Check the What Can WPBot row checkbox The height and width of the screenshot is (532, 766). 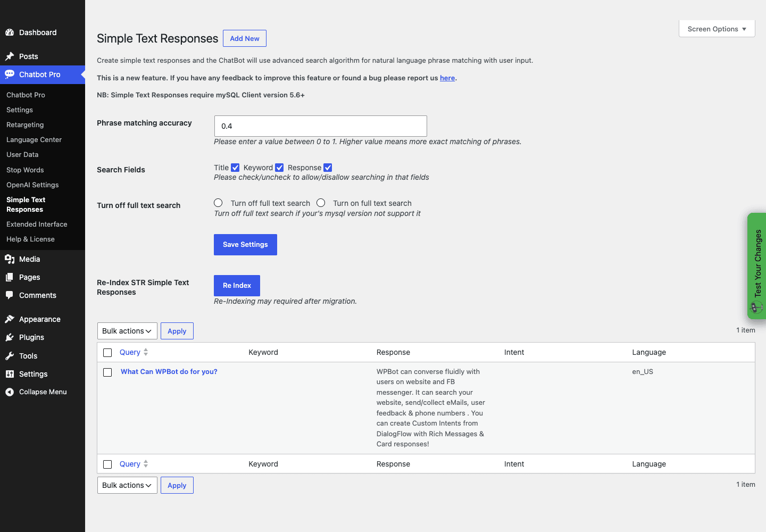click(x=107, y=372)
